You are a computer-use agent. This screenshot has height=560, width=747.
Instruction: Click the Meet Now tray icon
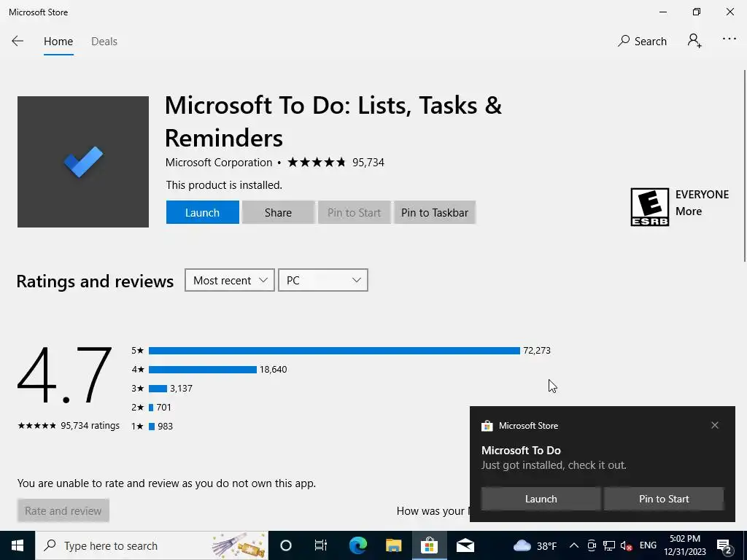pos(591,545)
